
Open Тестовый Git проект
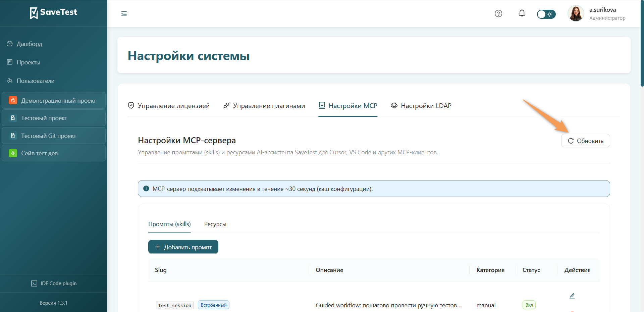(x=54, y=136)
